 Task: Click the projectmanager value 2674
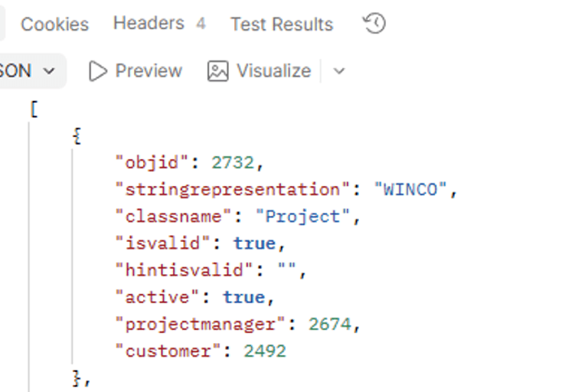tap(330, 324)
